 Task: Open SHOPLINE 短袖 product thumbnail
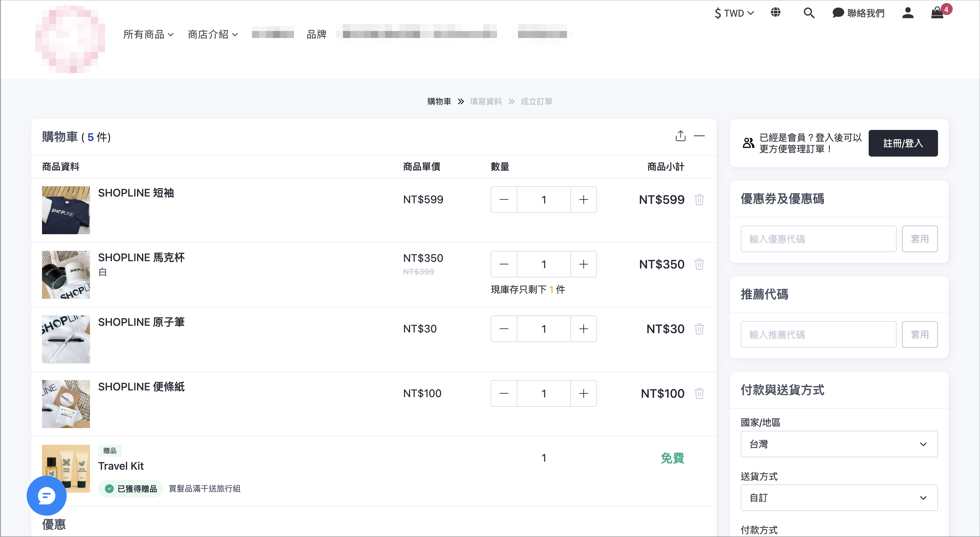[66, 210]
